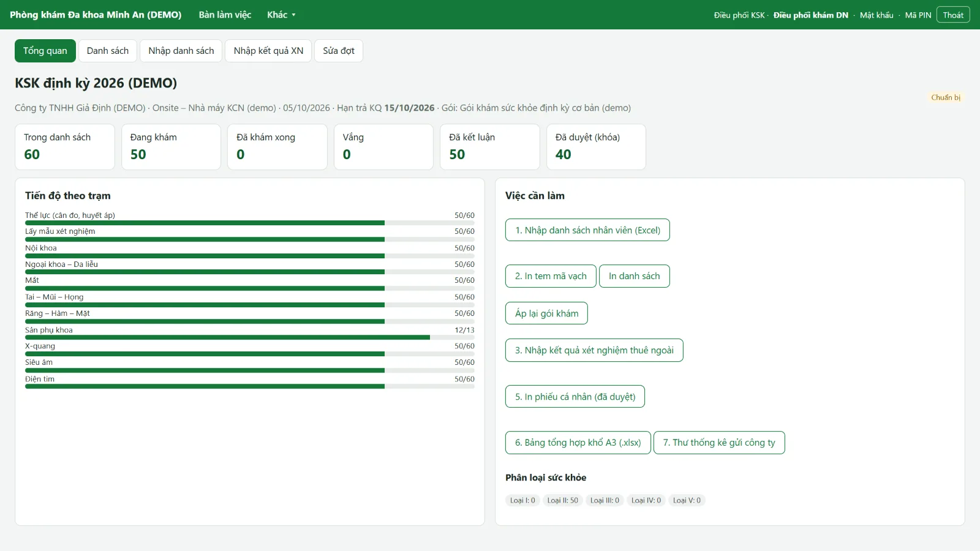Viewport: 980px width, 551px height.
Task: Click Áp lại gói khám button
Action: point(546,313)
